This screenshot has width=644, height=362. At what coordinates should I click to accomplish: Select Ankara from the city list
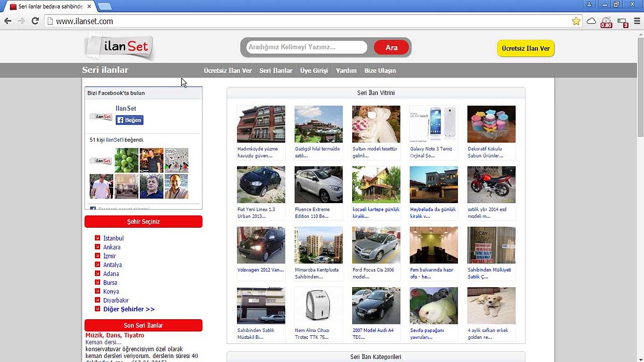[x=112, y=247]
